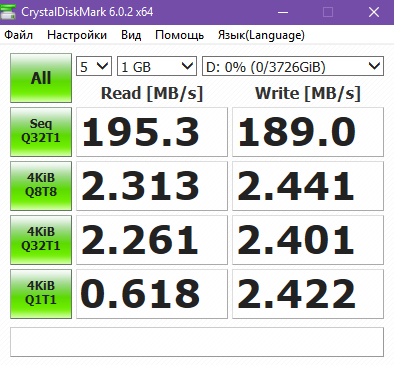Open the D: drive selection dropdown
Image resolution: width=394 pixels, height=365 pixels.
point(293,66)
